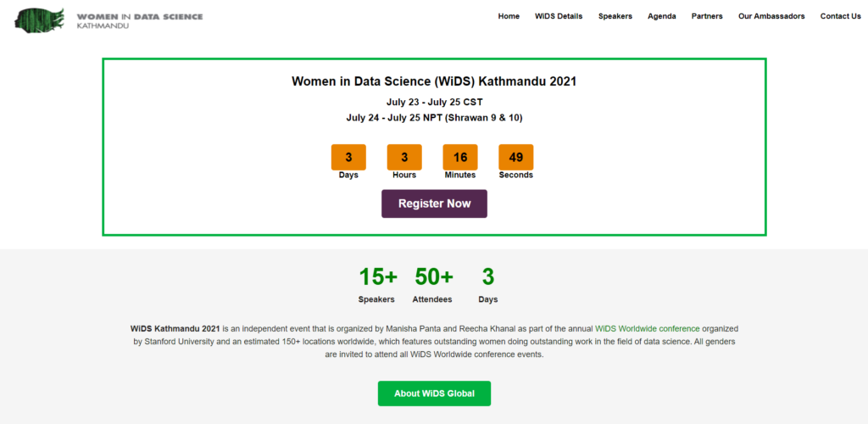
Task: Click the 'July 24 - July 25 NPT' date line
Action: click(x=434, y=117)
